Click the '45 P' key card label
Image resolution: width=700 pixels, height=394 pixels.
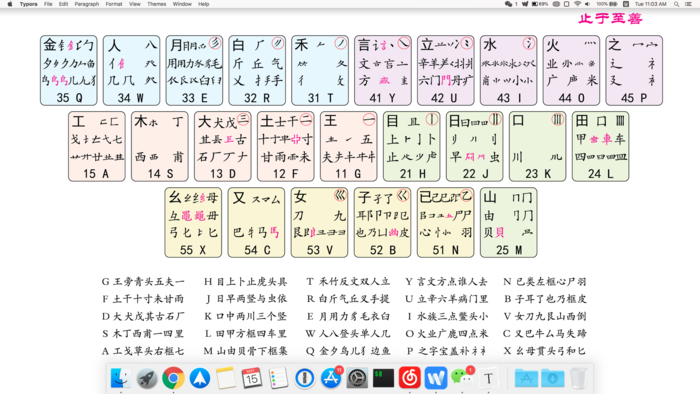tap(633, 98)
